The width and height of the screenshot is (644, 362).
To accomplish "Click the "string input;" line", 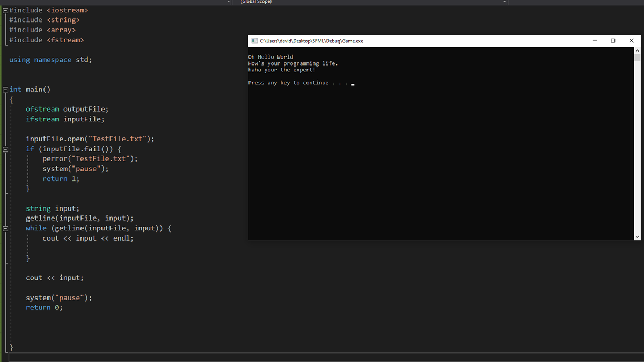I will pos(53,208).
